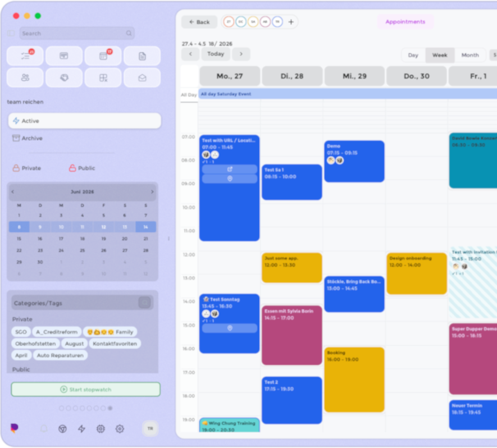Image resolution: width=497 pixels, height=448 pixels.
Task: Open the documents page icon
Action: click(x=142, y=56)
